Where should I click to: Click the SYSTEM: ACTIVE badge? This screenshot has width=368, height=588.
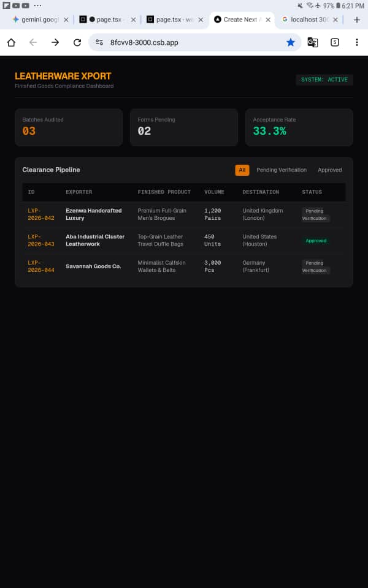tap(324, 80)
